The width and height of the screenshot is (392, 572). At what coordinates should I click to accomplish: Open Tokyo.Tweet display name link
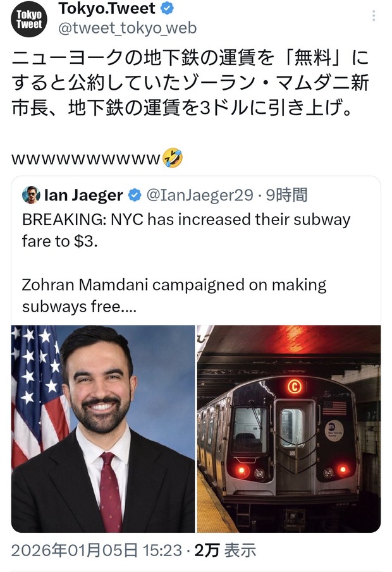(107, 8)
